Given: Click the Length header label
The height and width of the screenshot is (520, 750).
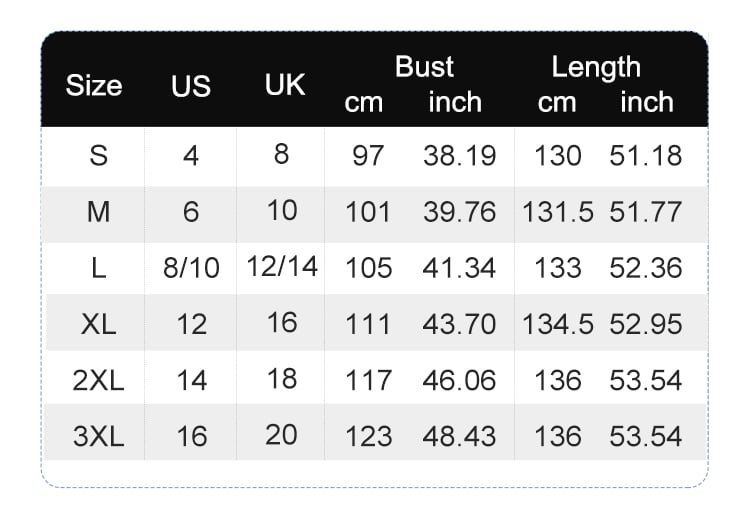Looking at the screenshot, I should click(x=596, y=67).
